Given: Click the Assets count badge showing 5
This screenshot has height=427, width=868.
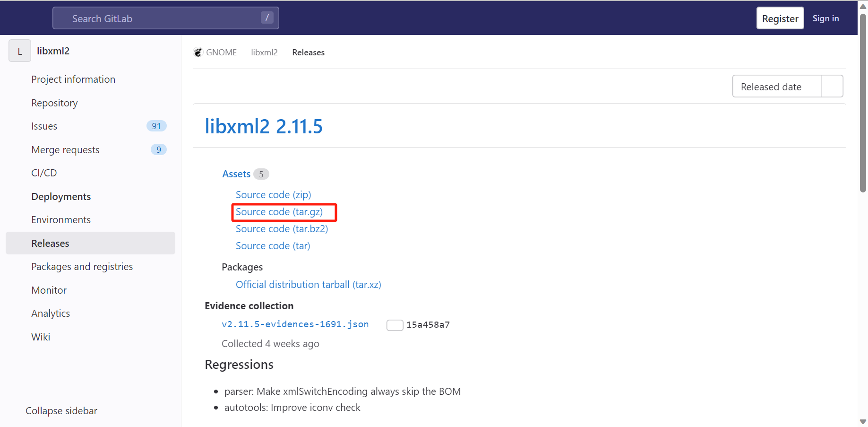Looking at the screenshot, I should tap(261, 174).
